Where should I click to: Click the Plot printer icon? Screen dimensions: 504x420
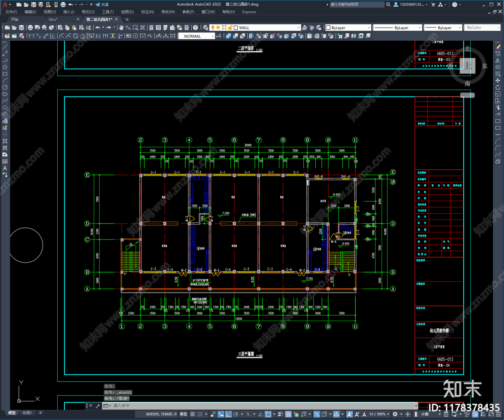point(30,28)
